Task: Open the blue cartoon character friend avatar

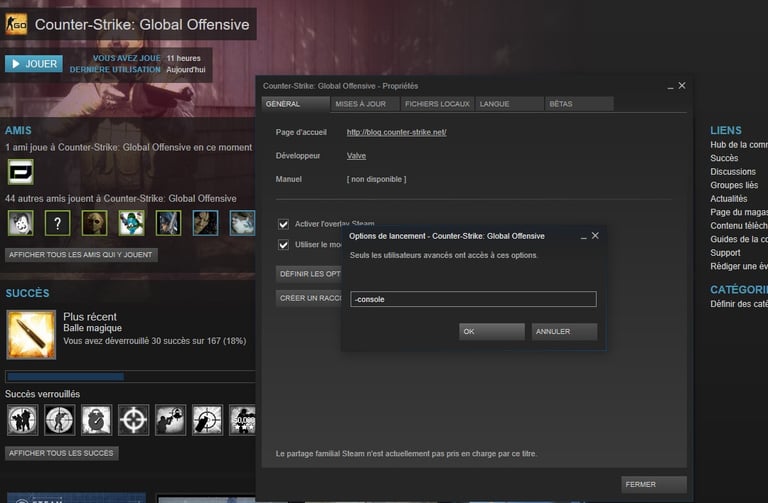Action: click(131, 223)
